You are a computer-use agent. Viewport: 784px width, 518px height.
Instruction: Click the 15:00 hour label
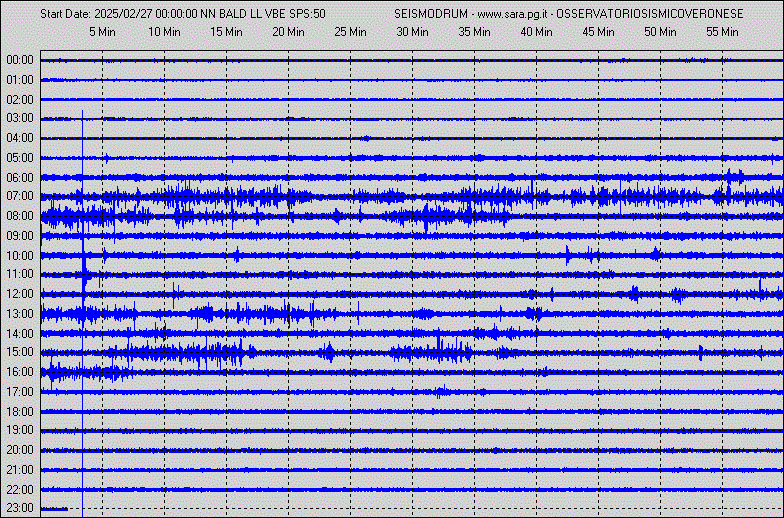coord(20,352)
